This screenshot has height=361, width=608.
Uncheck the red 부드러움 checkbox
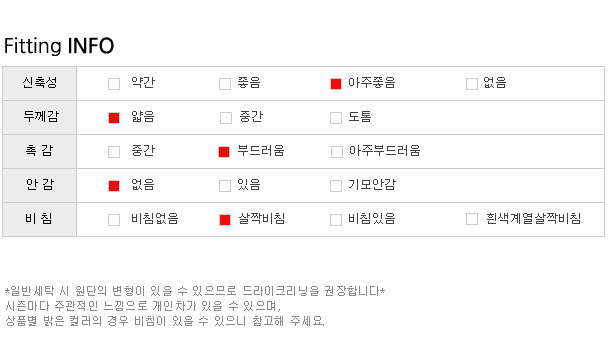coord(224,152)
